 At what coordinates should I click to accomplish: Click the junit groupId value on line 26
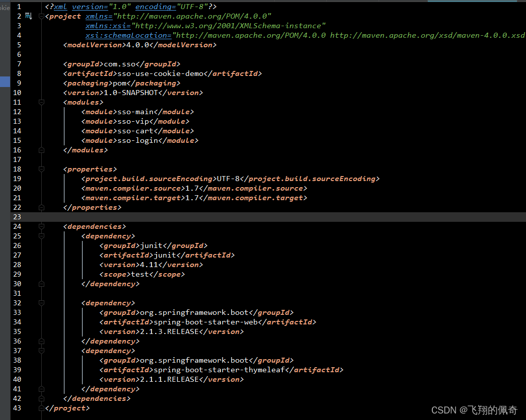click(x=152, y=245)
